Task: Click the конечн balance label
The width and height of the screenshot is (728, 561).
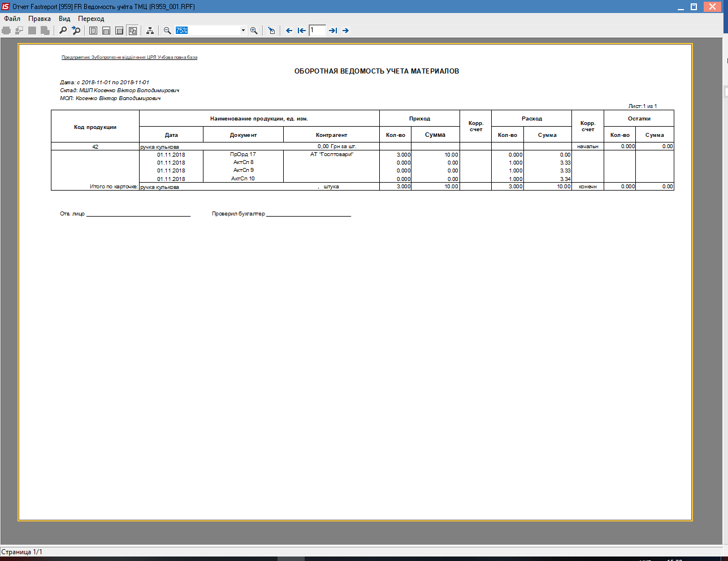Action: (x=588, y=187)
